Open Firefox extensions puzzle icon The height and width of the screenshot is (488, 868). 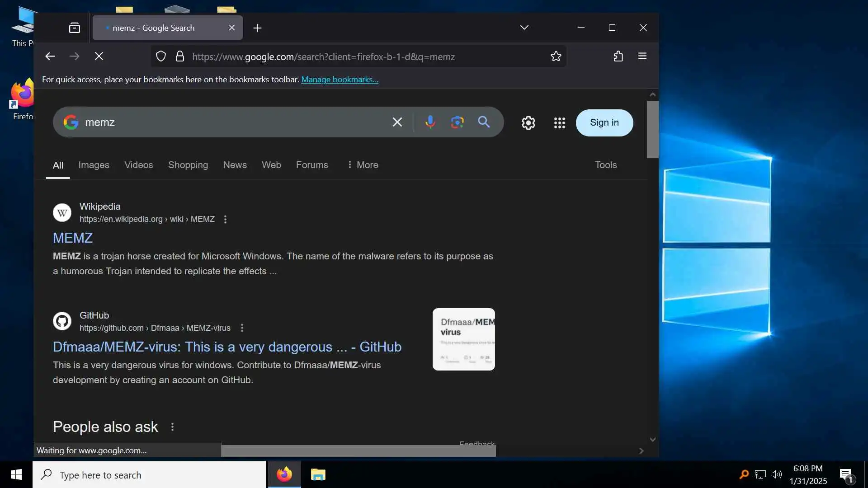coord(618,56)
